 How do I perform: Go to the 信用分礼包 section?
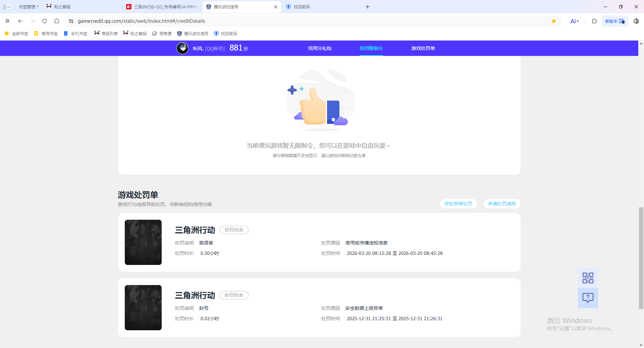[320, 48]
